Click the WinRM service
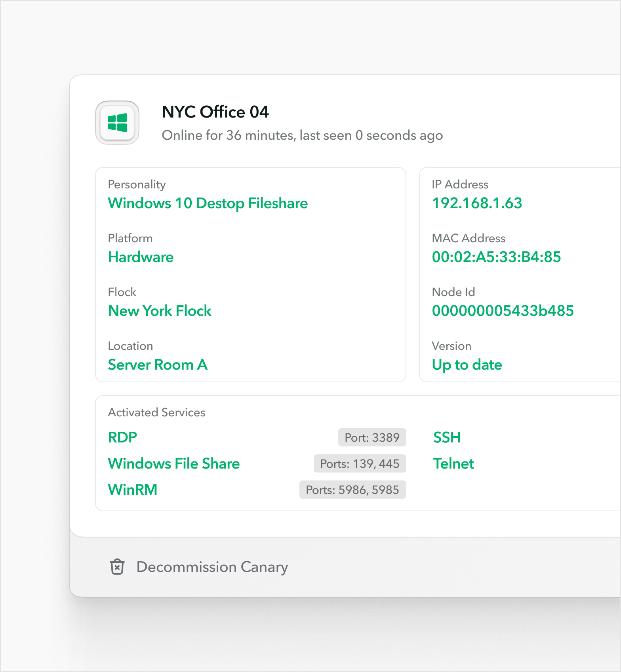 133,490
